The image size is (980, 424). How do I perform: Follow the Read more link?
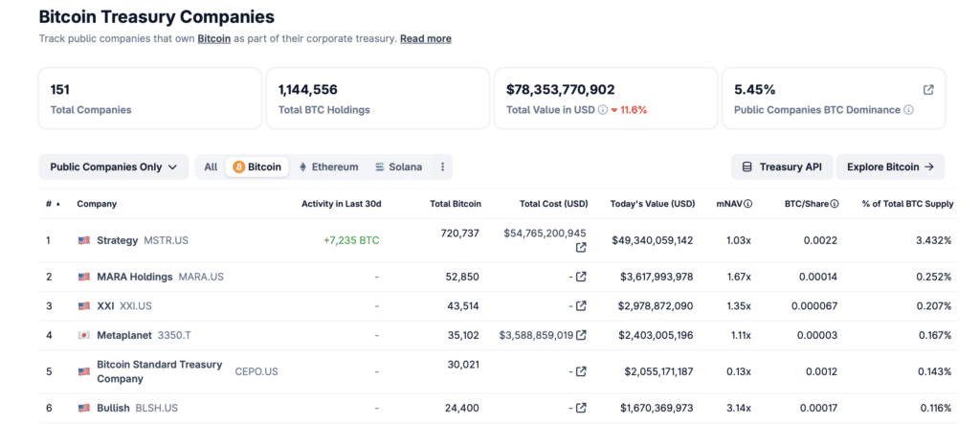[426, 39]
